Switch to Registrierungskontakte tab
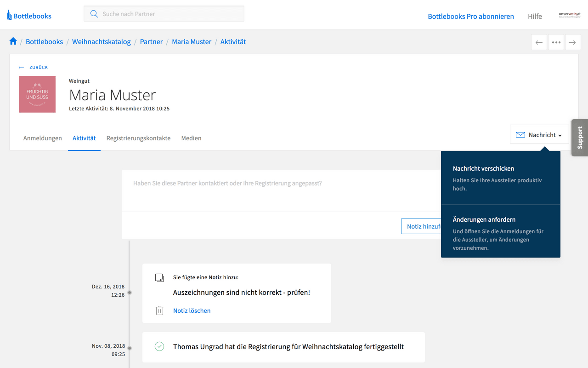This screenshot has height=368, width=588. [x=138, y=138]
